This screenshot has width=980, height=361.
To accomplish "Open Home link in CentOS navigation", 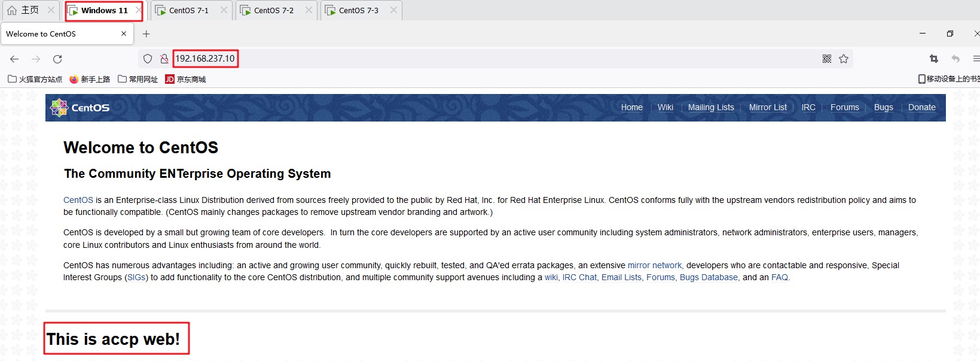I will pyautogui.click(x=631, y=107).
